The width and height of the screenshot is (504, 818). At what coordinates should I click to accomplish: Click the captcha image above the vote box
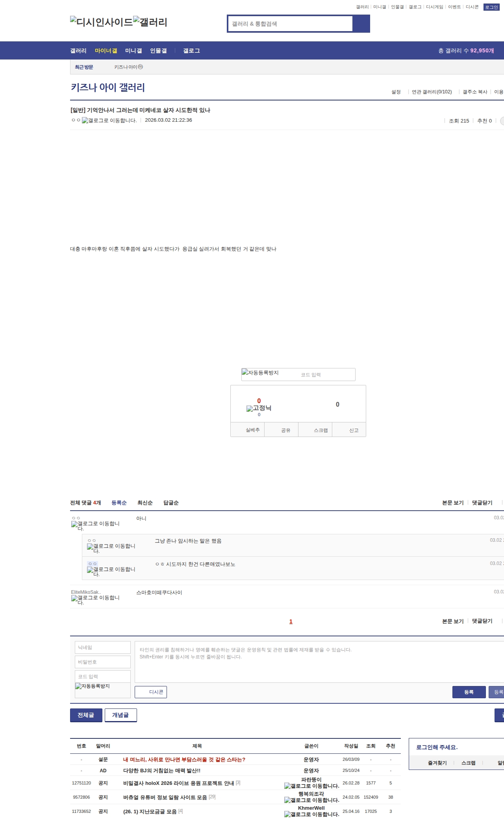(260, 372)
